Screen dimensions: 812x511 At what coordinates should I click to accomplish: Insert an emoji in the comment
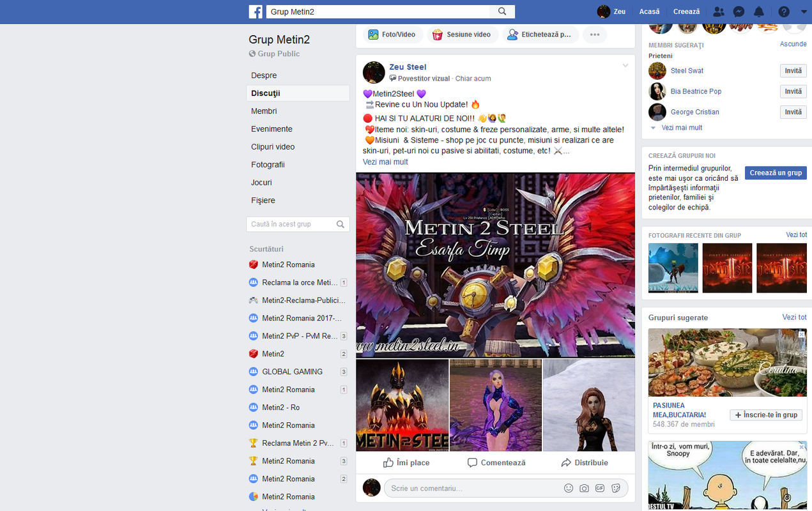[569, 488]
